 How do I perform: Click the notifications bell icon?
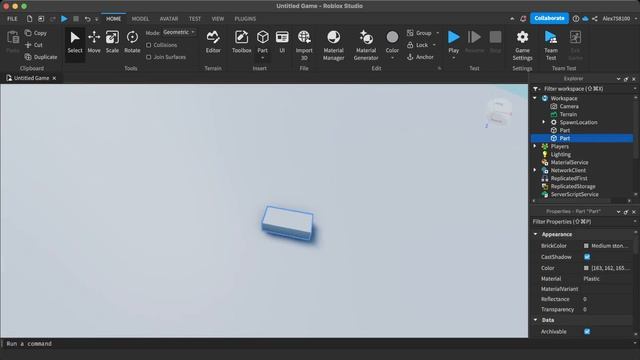pyautogui.click(x=523, y=19)
